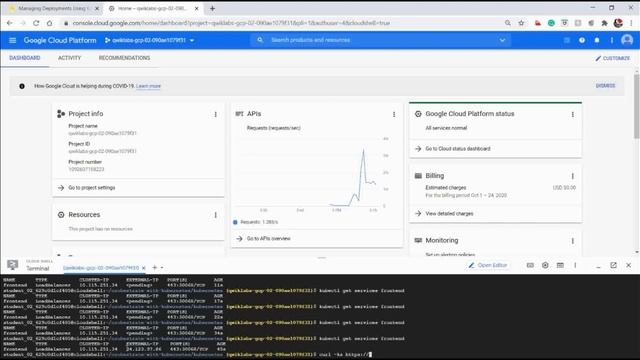Viewport: 640px width, 360px height.
Task: Click the Cloud Shell resize handle
Action: tap(322, 258)
